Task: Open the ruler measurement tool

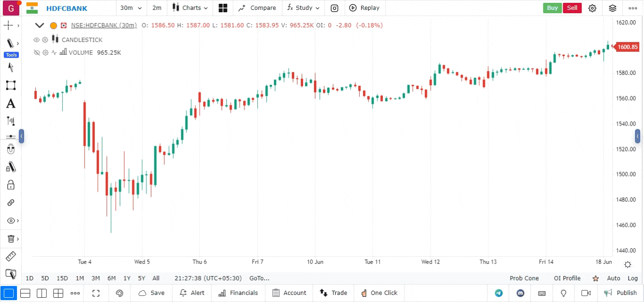Action: 10,257
